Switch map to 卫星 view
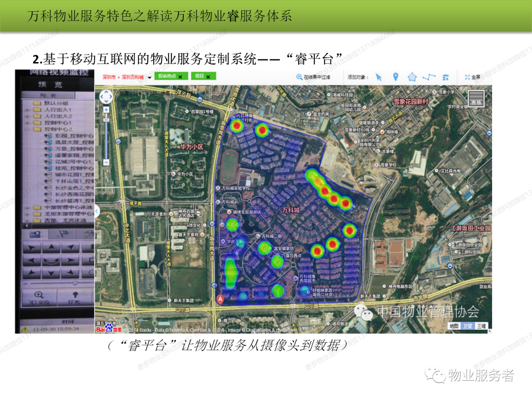This screenshot has width=532, height=399. [x=467, y=326]
